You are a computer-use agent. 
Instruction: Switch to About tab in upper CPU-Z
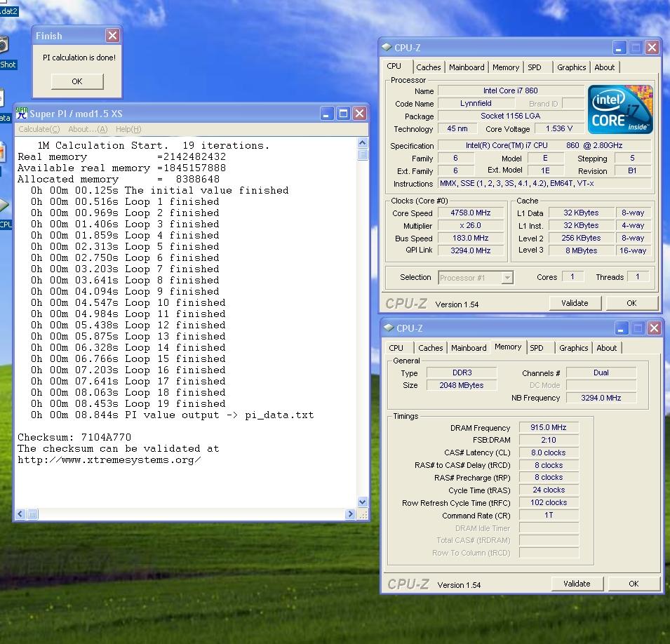(x=604, y=67)
